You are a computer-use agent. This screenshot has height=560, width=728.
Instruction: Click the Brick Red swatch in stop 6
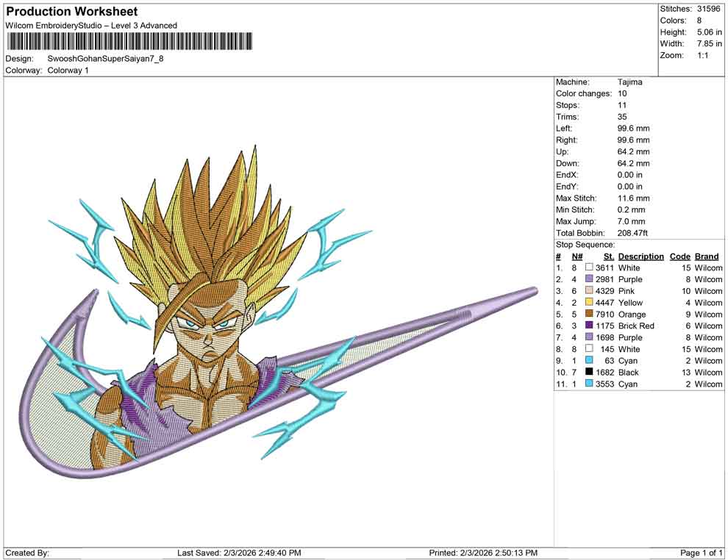pos(588,326)
